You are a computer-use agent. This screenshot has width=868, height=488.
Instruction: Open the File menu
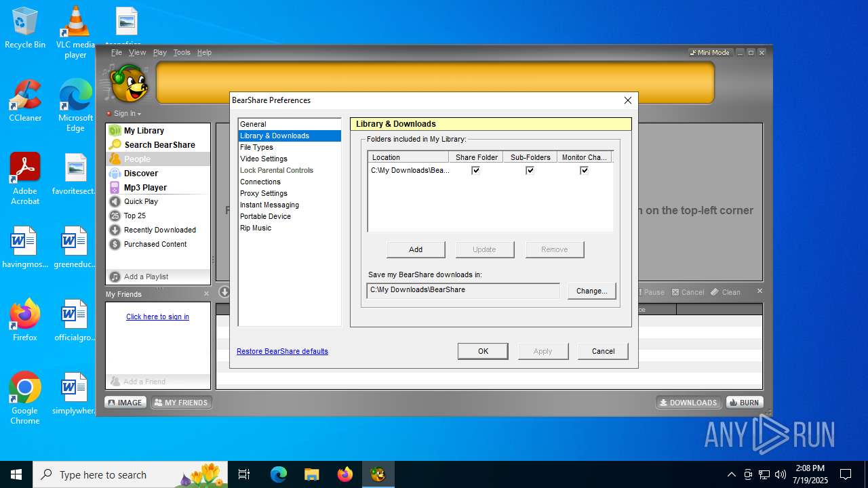tap(117, 52)
